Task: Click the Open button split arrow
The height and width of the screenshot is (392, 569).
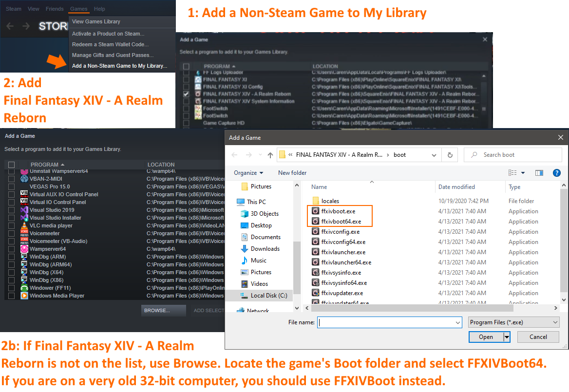Action: pyautogui.click(x=507, y=337)
